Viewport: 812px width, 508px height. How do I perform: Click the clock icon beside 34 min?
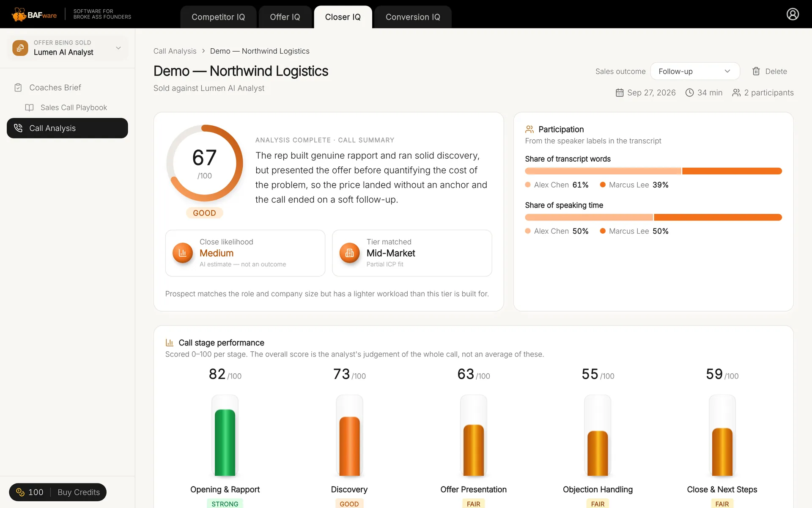click(689, 93)
